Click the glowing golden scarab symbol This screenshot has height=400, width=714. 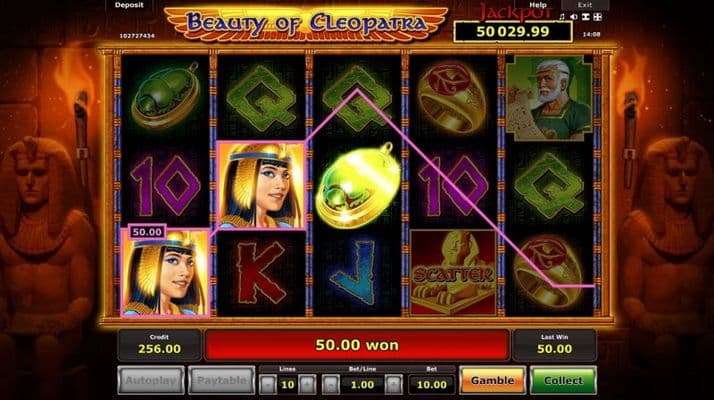coord(357,185)
